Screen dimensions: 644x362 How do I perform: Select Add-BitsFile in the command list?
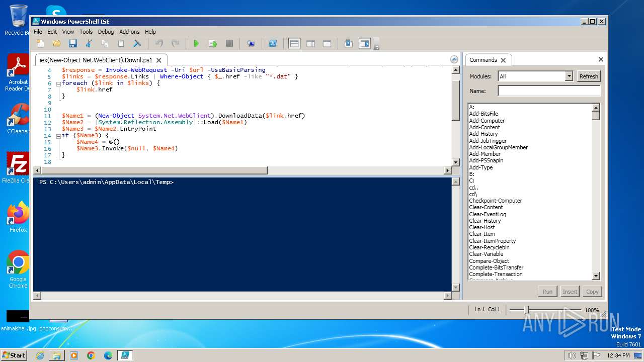(484, 114)
